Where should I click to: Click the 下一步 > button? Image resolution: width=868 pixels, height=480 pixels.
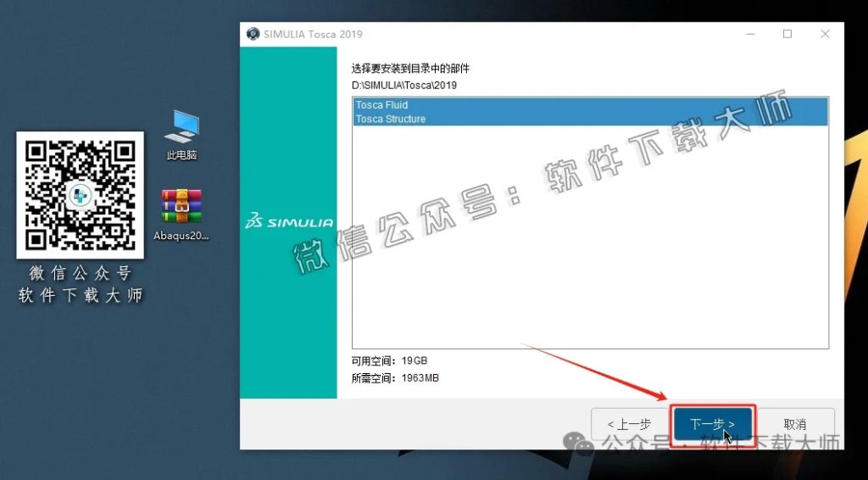pos(712,424)
